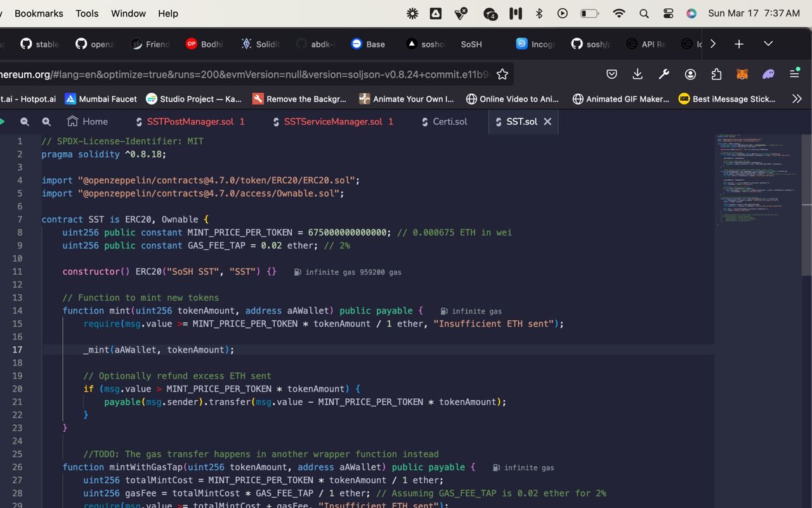Image resolution: width=812 pixels, height=508 pixels.
Task: Click the Pocket save icon
Action: [x=612, y=74]
